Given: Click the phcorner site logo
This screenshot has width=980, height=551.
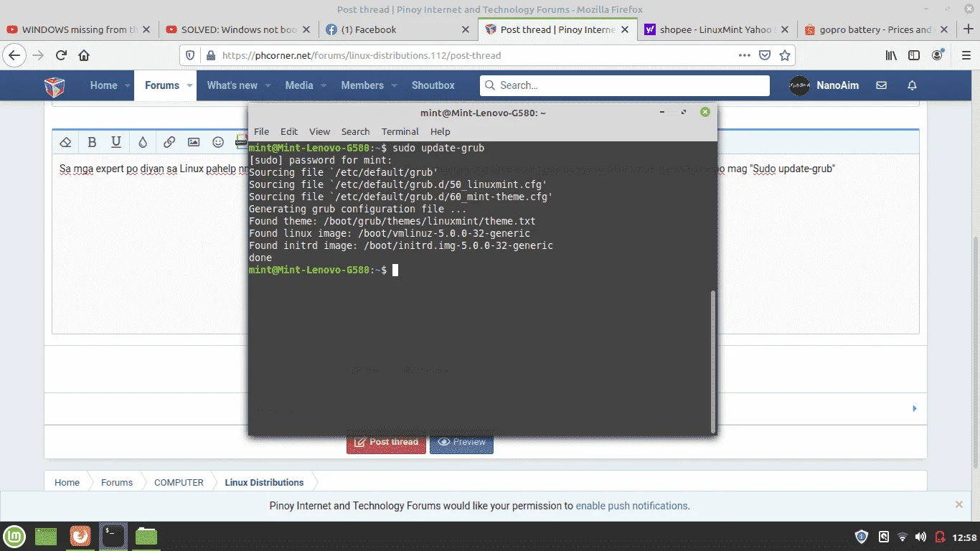Looking at the screenshot, I should pyautogui.click(x=55, y=86).
